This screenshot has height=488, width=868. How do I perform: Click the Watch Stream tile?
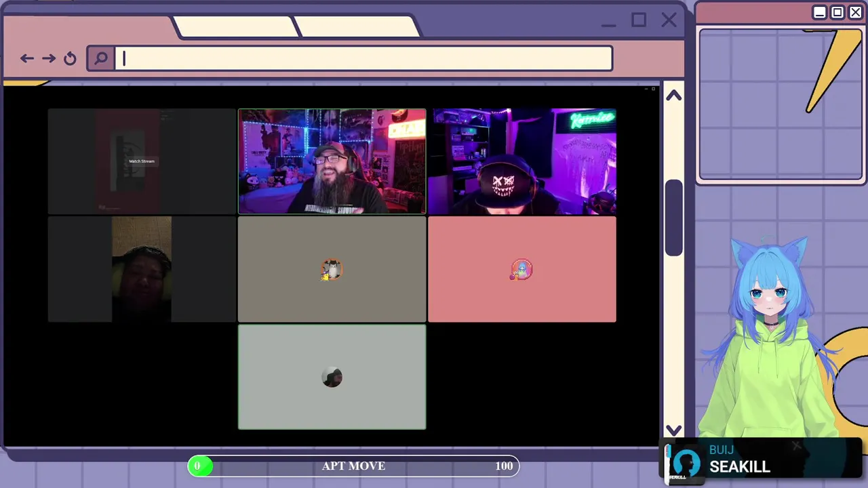click(x=142, y=161)
